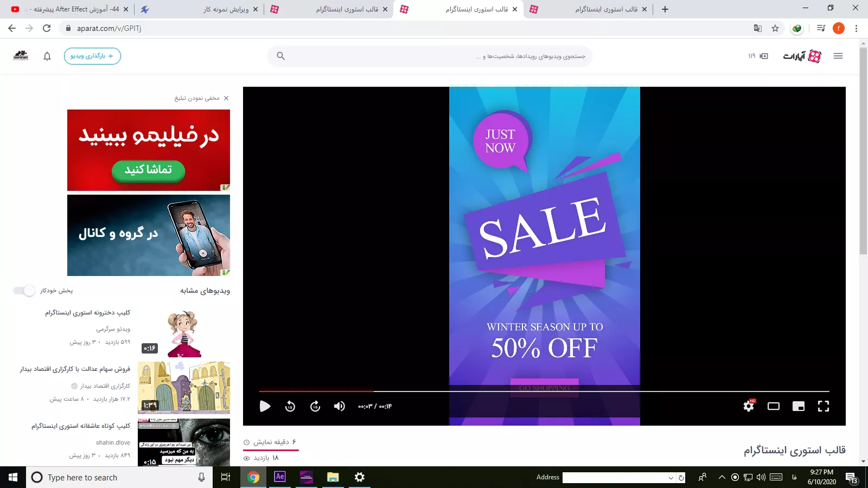The height and width of the screenshot is (488, 868).
Task: Open user profile avatar
Action: 21,55
